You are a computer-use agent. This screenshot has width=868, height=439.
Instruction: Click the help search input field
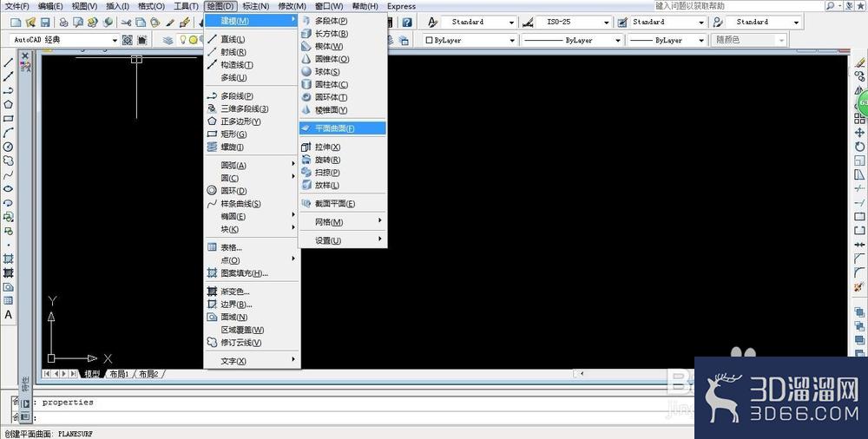(x=739, y=5)
